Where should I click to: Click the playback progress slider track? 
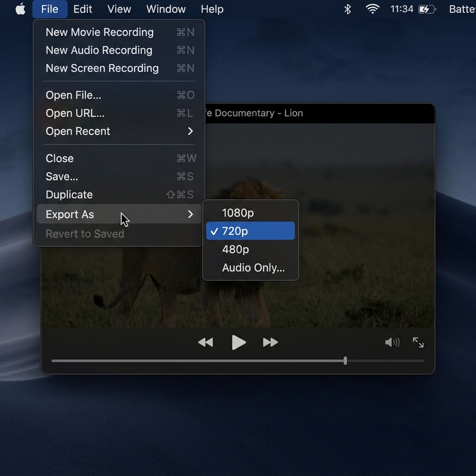click(238, 361)
